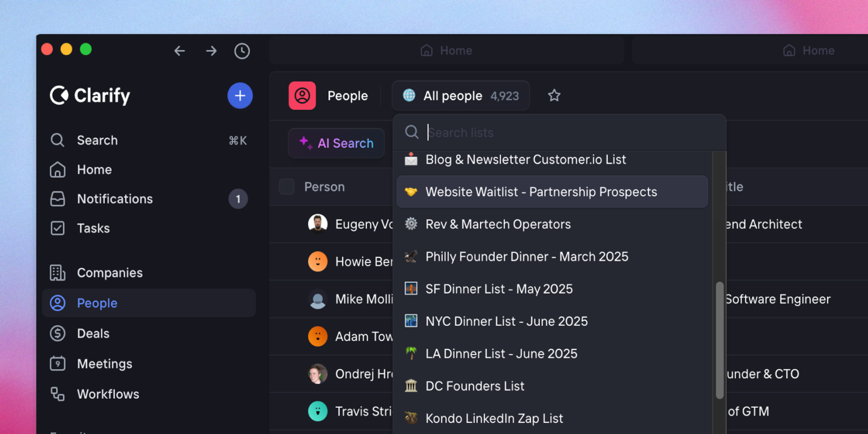
Task: Select Philly Founder Dinner - March 2025
Action: click(552, 256)
